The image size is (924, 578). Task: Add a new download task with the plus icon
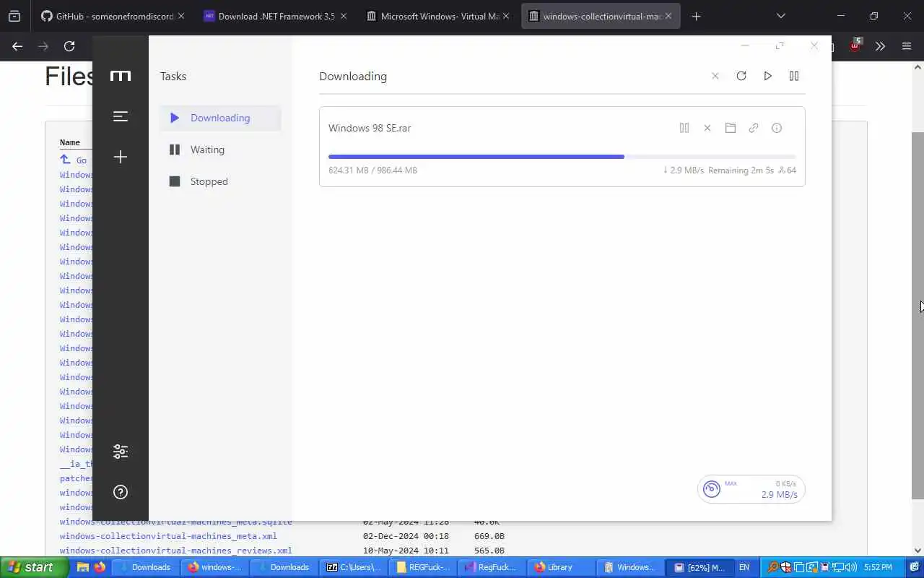pos(121,157)
